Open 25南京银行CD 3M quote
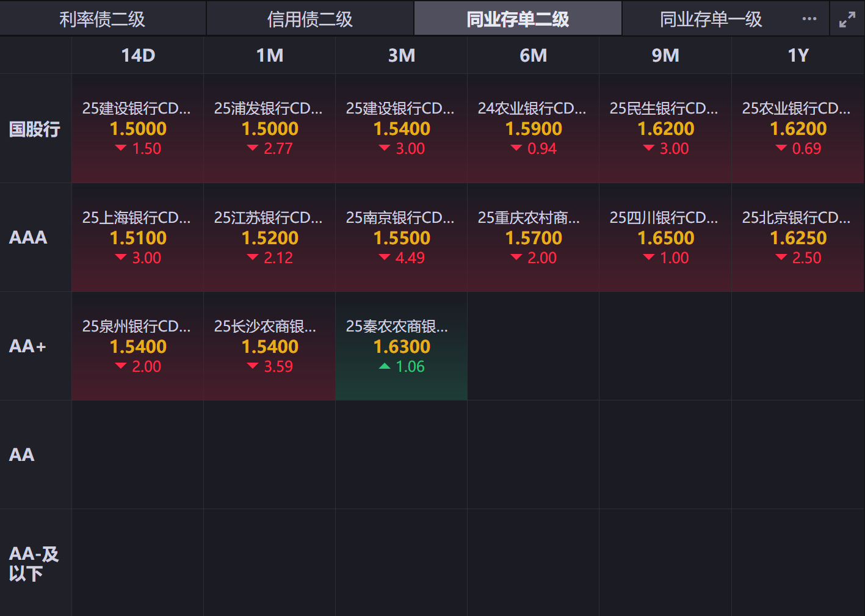This screenshot has width=865, height=616. tap(402, 237)
